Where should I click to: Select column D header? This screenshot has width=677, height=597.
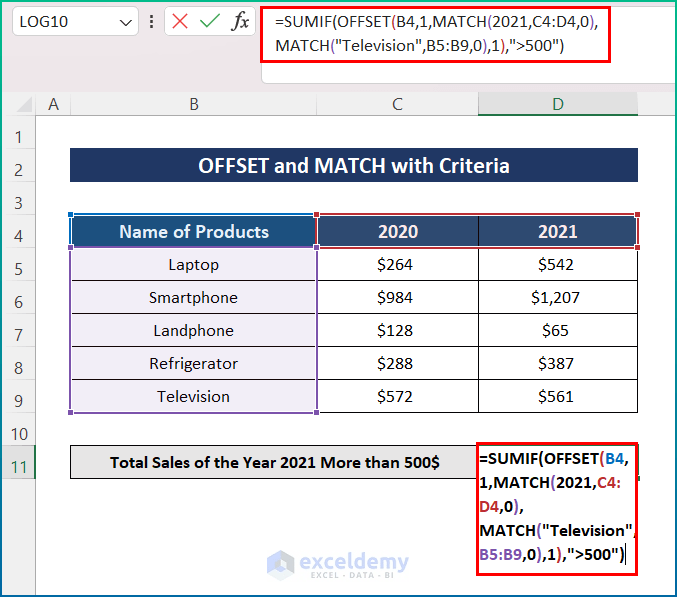coord(558,104)
